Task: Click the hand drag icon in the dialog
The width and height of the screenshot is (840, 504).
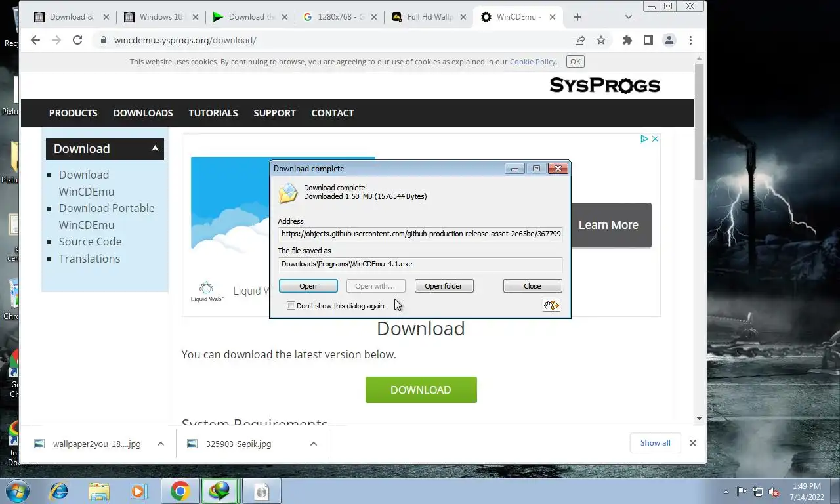Action: 551,305
